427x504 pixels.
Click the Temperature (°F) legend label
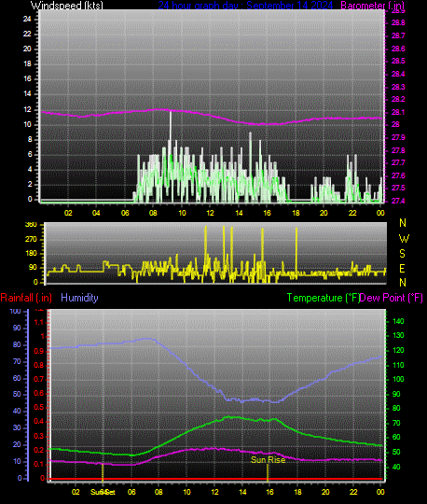323,298
